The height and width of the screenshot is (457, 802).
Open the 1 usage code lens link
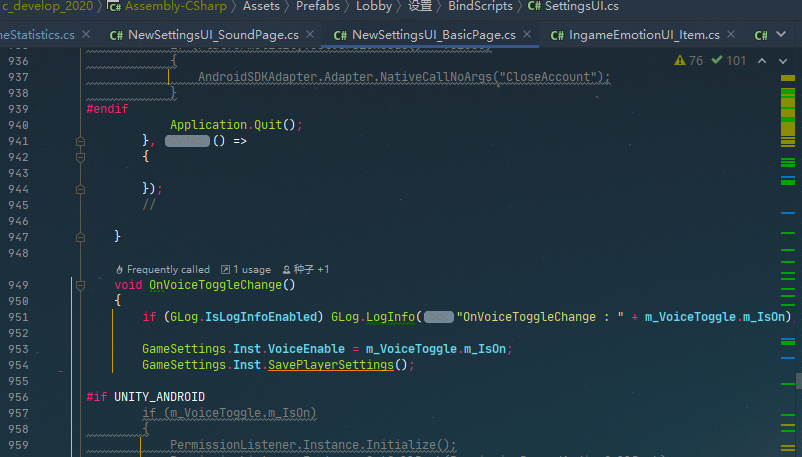[245, 269]
